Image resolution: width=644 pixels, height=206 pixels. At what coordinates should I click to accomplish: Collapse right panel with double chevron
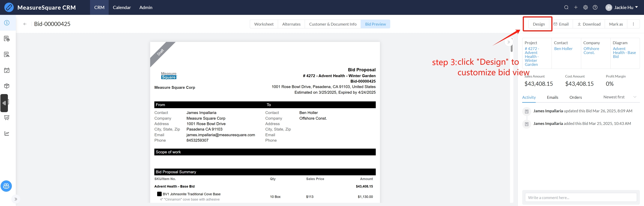508,42
